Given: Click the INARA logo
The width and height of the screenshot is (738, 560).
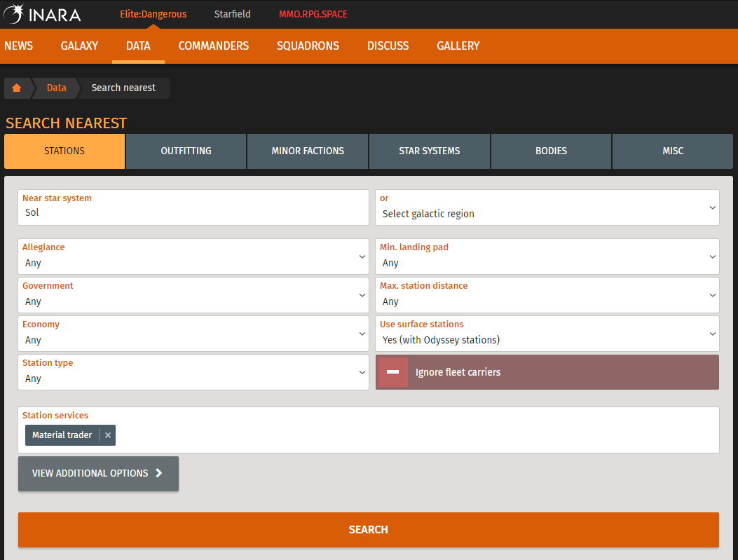Looking at the screenshot, I should (42, 14).
